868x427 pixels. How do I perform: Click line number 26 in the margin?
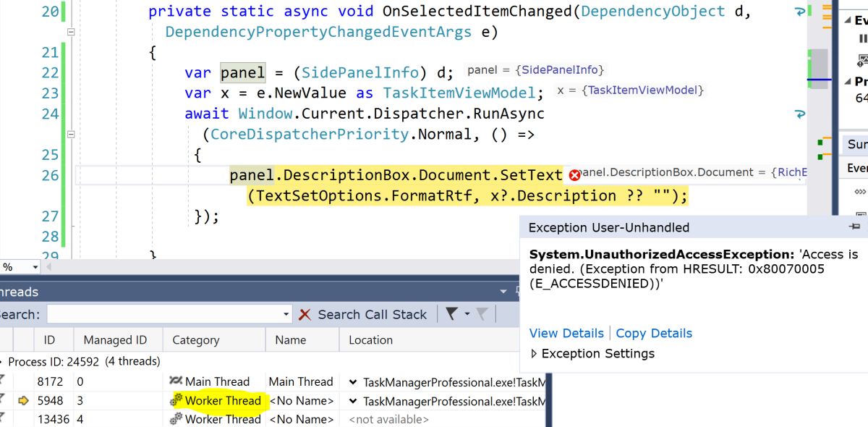point(50,174)
